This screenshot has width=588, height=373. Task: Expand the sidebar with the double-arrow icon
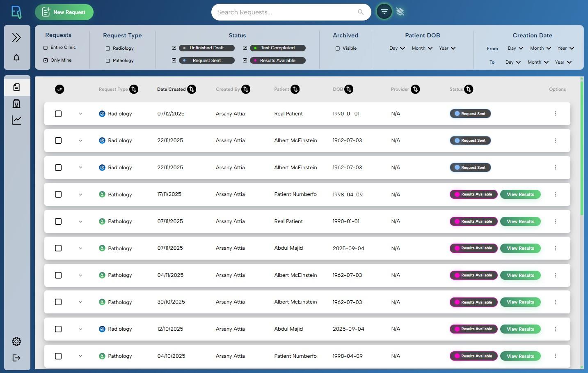pos(16,37)
